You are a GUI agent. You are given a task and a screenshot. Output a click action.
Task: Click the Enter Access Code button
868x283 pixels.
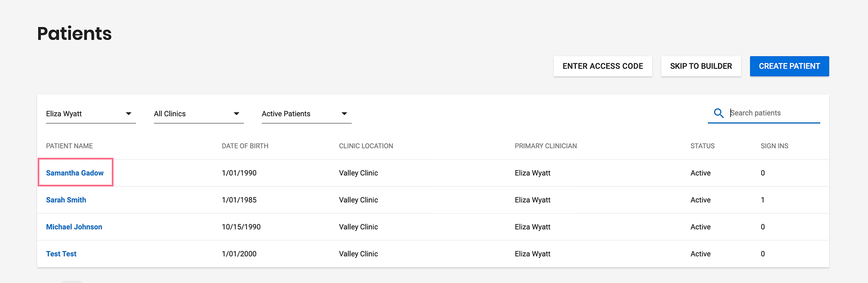click(x=603, y=66)
